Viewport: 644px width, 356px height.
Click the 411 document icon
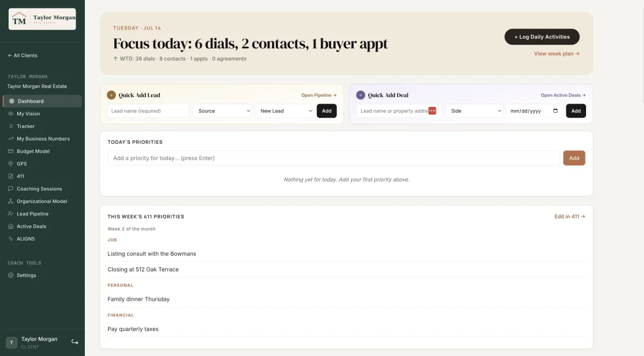tap(11, 176)
